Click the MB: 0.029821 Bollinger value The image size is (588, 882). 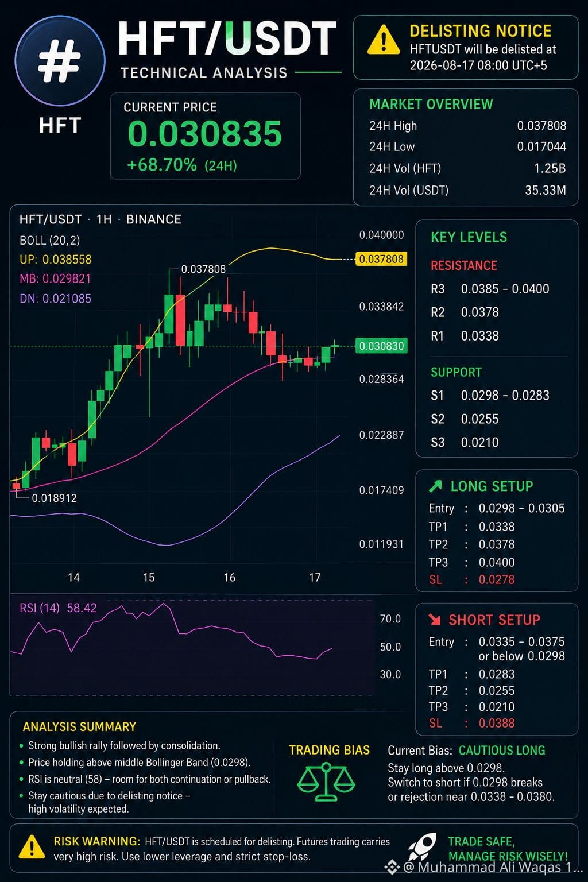55,278
